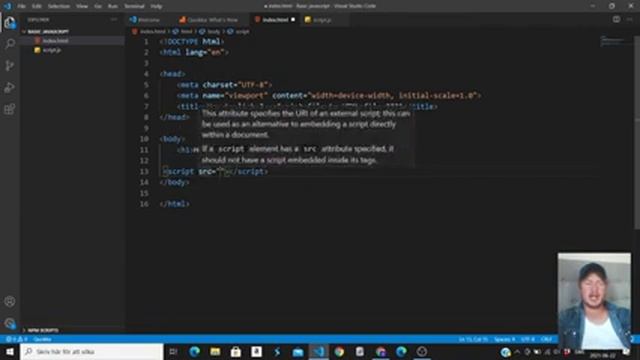The image size is (640, 360).
Task: Open File Explorer from taskbar
Action: pos(215,351)
